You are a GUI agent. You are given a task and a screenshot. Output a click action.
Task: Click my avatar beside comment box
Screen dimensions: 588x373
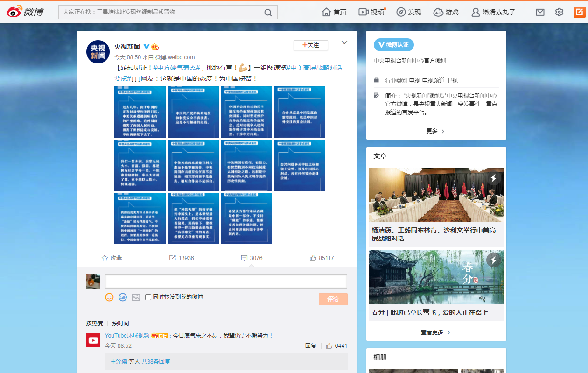point(93,282)
